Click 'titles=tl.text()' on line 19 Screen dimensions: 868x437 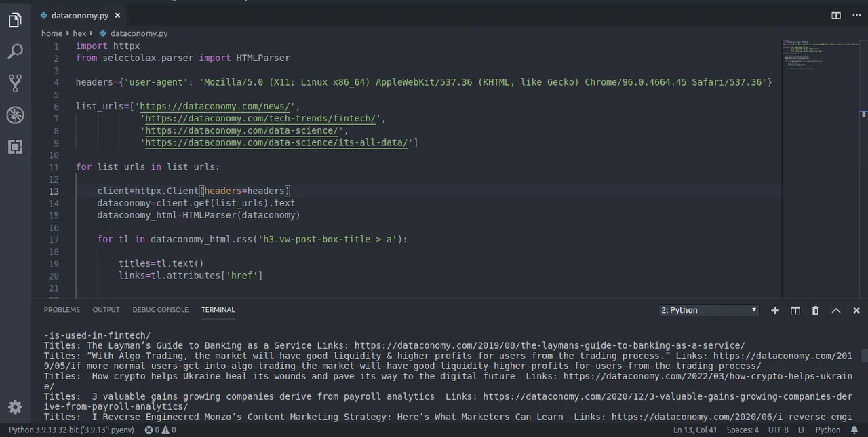161,263
